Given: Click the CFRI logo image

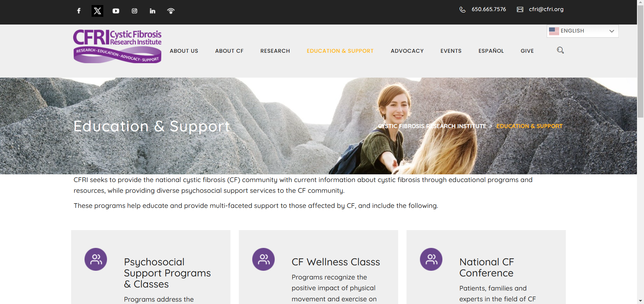Looking at the screenshot, I should click(x=117, y=46).
